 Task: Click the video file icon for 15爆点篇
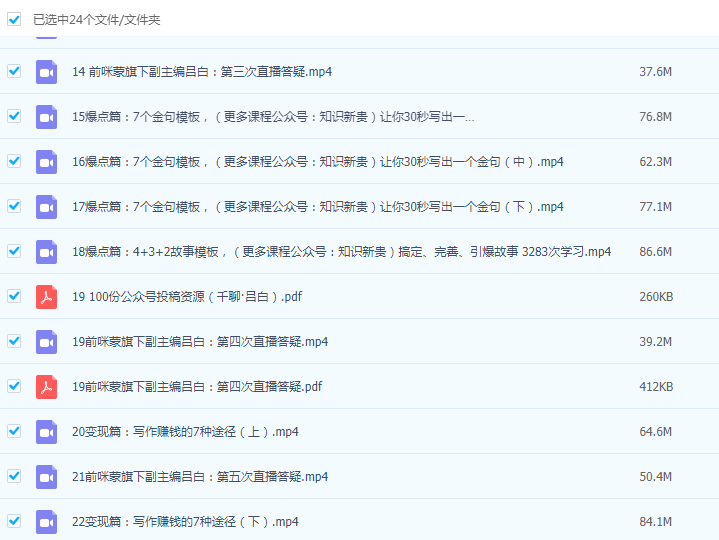pos(46,117)
